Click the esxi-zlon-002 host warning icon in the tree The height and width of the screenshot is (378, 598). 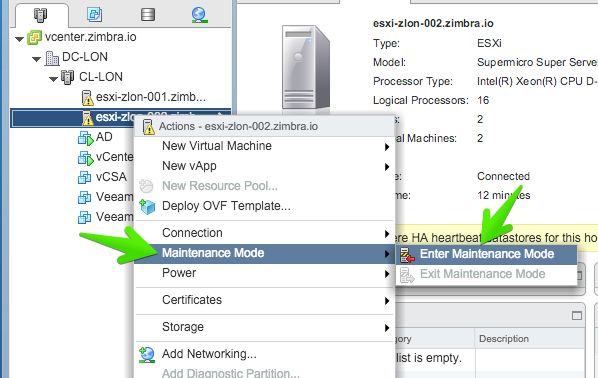87,117
